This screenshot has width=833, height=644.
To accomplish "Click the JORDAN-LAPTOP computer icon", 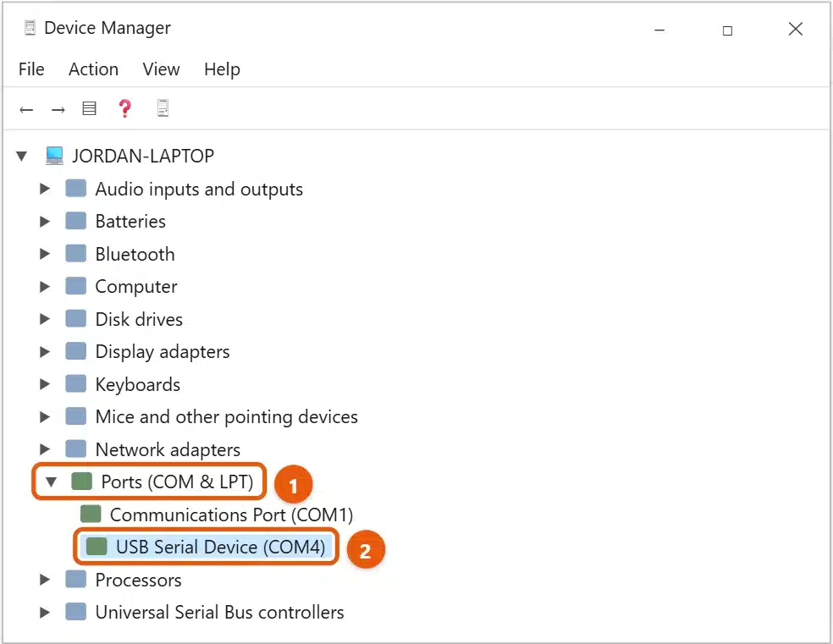I will 54,156.
